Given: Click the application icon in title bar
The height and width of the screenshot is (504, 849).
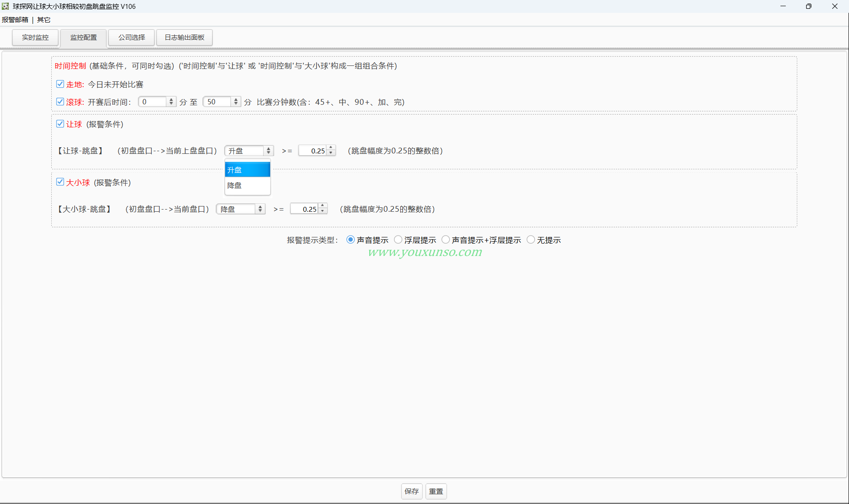Looking at the screenshot, I should click(x=5, y=6).
